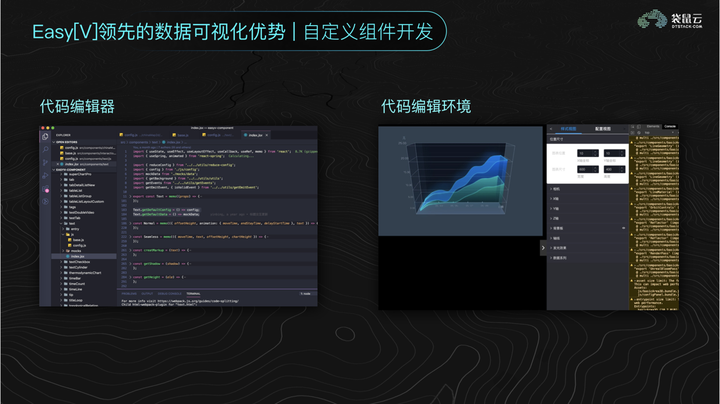The width and height of the screenshot is (720, 404).
Task: Click 'index.jsx' in the editor breadcrumb
Action: tap(174, 142)
